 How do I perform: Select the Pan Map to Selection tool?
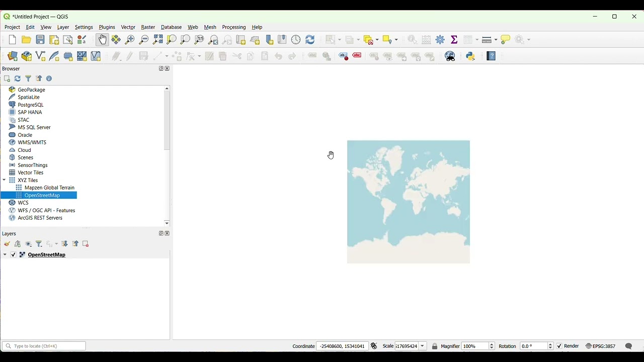[116, 40]
